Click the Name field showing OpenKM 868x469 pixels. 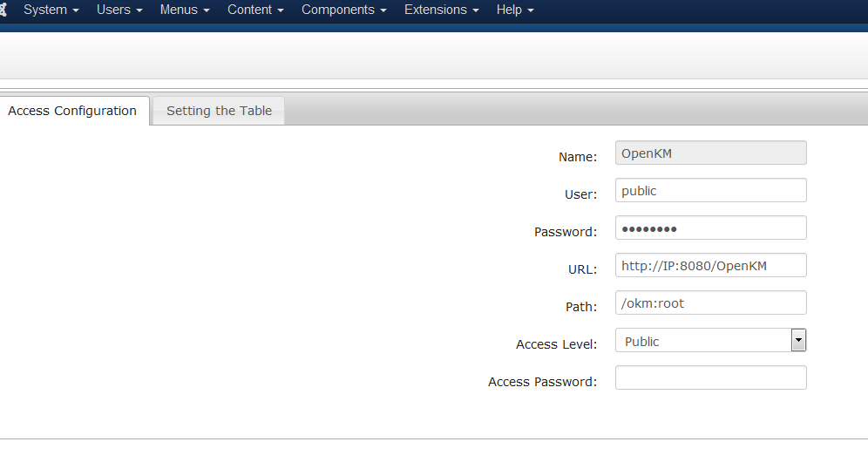tap(710, 153)
